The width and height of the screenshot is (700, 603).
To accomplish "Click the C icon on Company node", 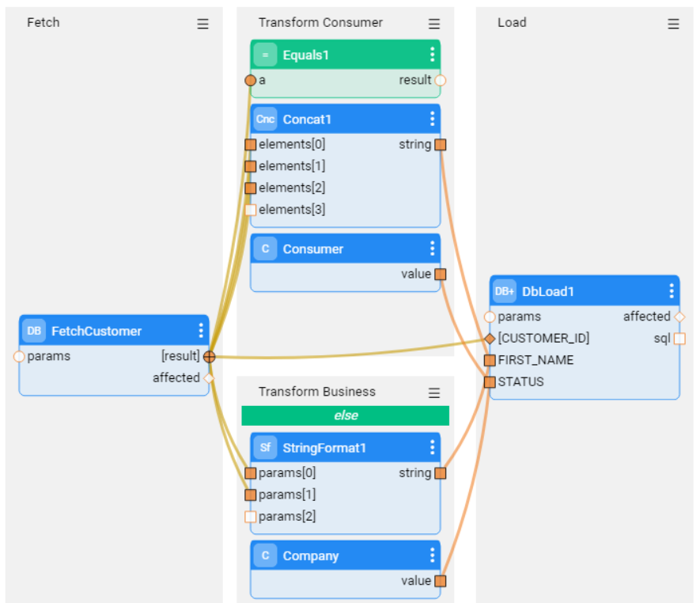I will (265, 556).
